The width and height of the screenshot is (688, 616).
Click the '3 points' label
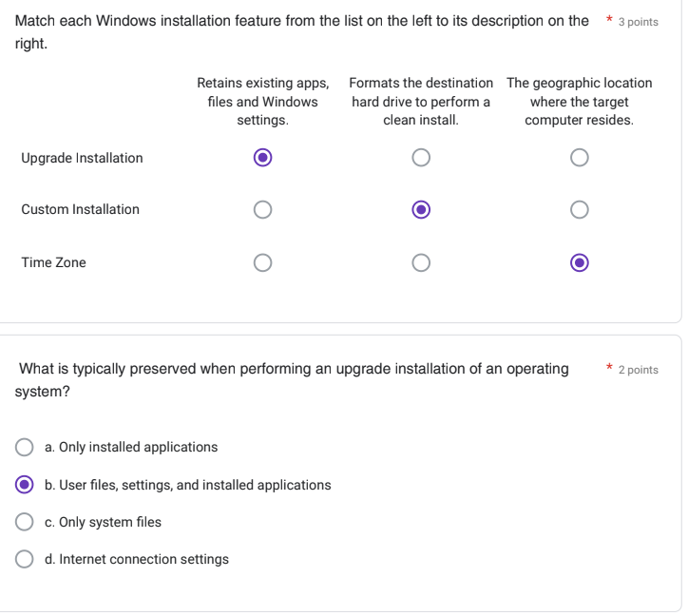(x=638, y=22)
